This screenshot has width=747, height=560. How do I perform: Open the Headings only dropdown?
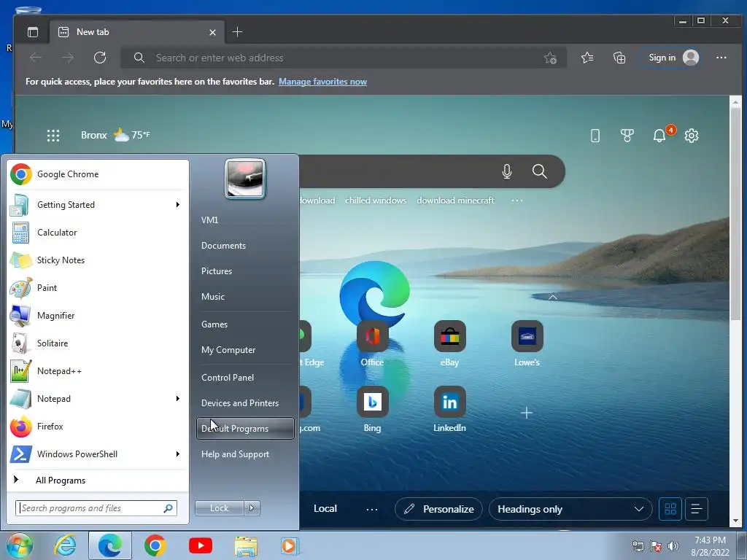coord(570,509)
